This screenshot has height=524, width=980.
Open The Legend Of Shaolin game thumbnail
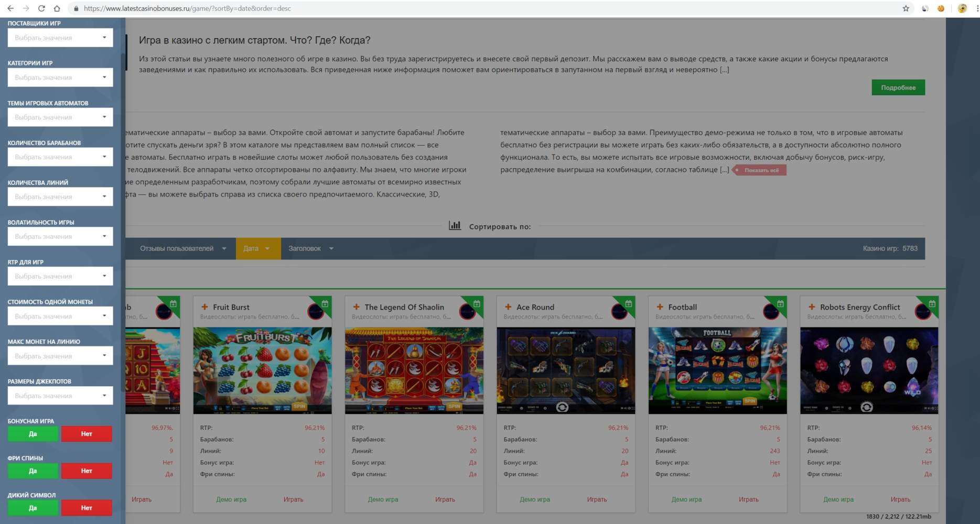414,370
